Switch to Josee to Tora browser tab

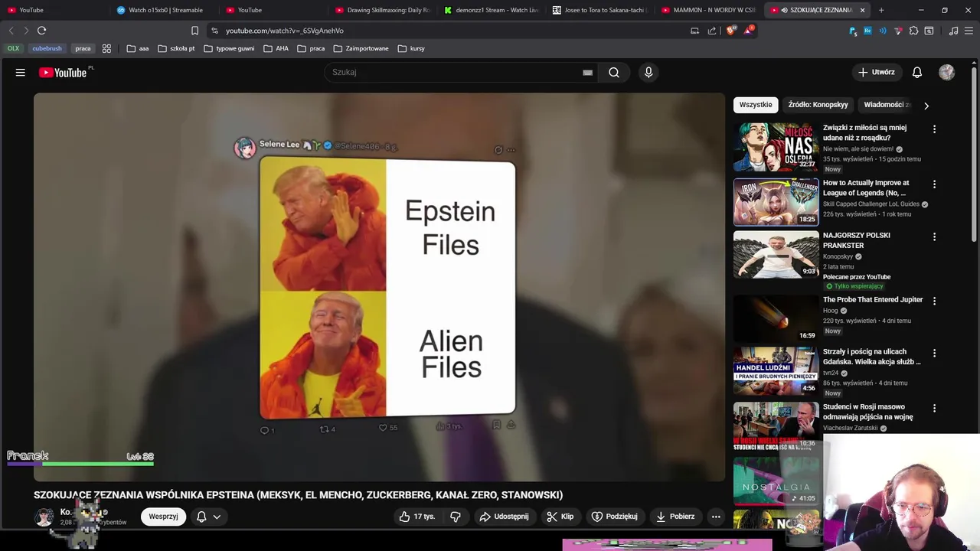point(600,10)
